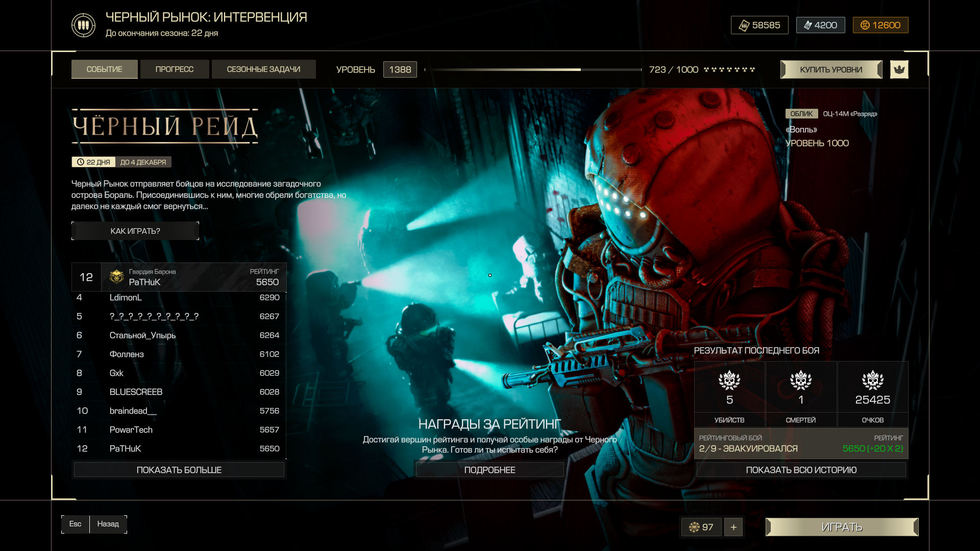Click the skull icon above УБИЙСТВ

[729, 380]
